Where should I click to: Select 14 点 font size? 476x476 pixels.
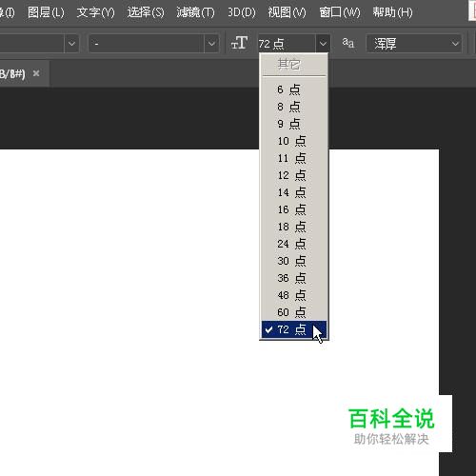[x=294, y=192]
